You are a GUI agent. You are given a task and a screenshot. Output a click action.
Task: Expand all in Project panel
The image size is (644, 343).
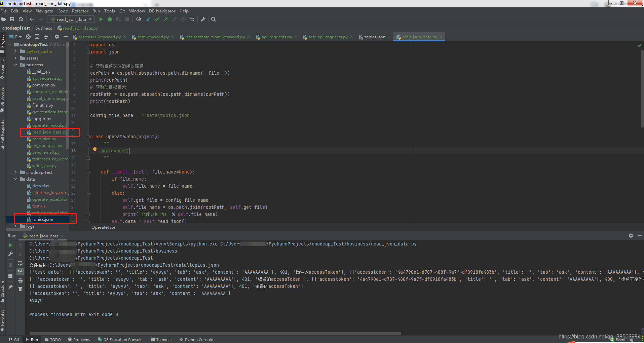(37, 37)
